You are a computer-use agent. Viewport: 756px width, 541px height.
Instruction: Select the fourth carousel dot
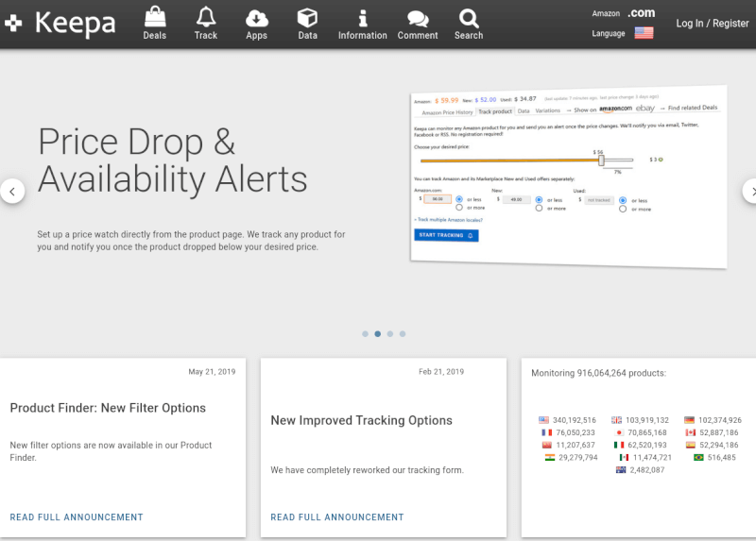(x=403, y=334)
